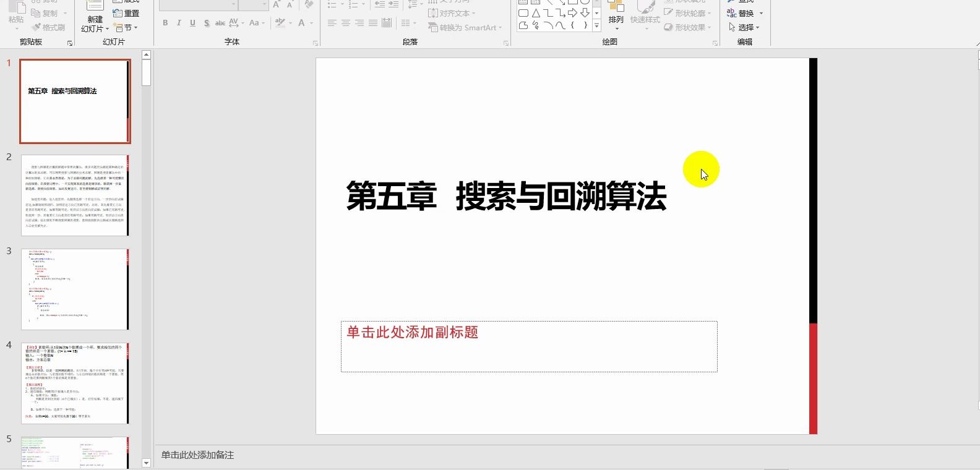The image size is (980, 470).
Task: Select the freeform shape tool
Action: (x=523, y=25)
